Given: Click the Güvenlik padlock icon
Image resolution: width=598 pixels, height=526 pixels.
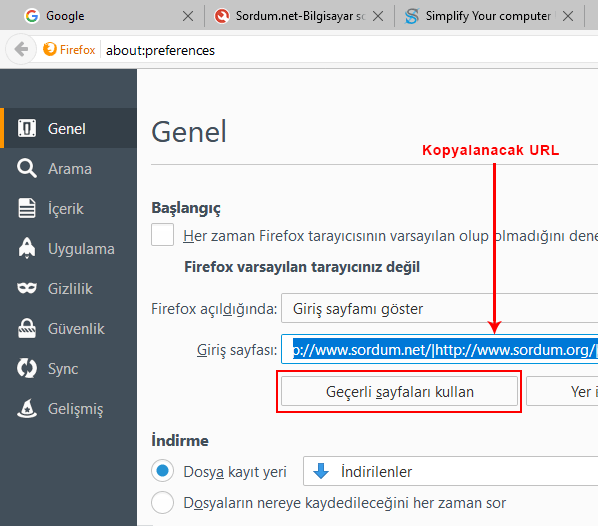Looking at the screenshot, I should click(x=27, y=328).
